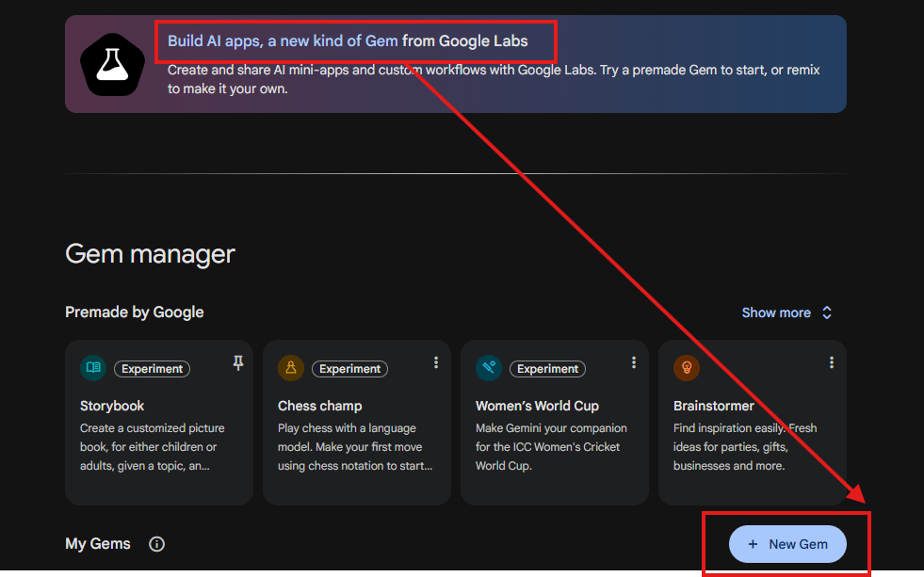Open the Women's World Cup gem card

(555, 422)
